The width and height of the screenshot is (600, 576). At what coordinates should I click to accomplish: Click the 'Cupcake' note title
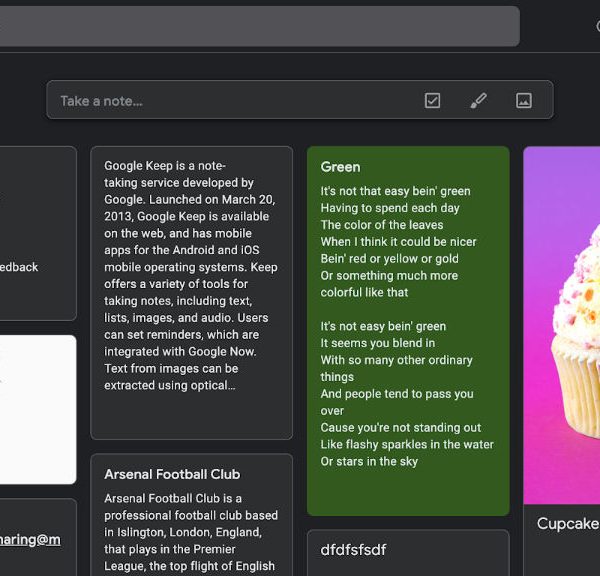click(x=567, y=524)
